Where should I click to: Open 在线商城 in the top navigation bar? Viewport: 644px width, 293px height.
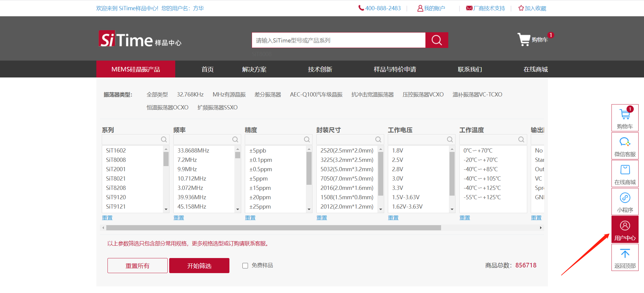[536, 69]
